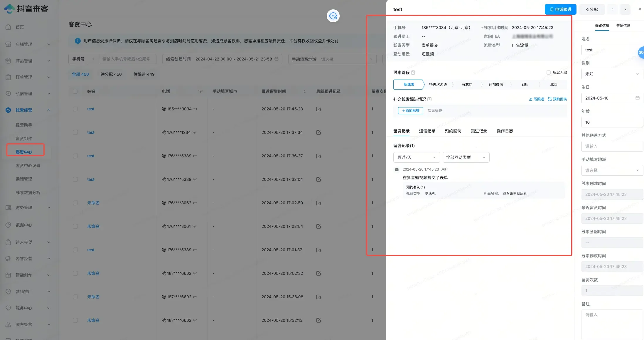Open the 最近7天 time range dropdown

(417, 157)
